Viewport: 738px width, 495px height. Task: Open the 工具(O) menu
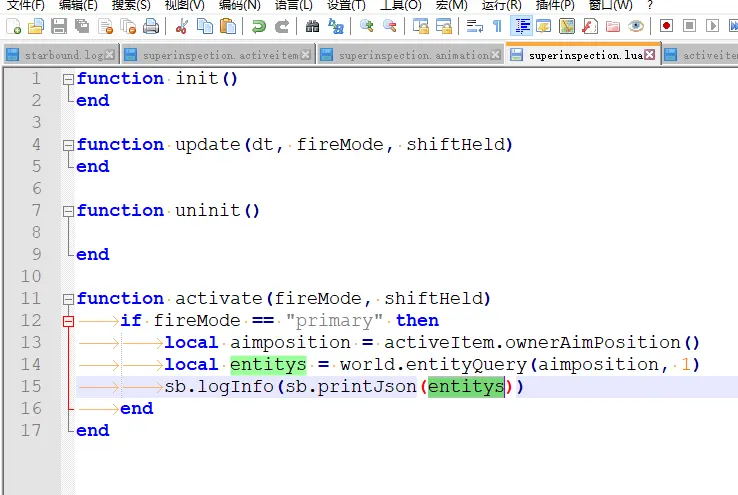[x=401, y=5]
